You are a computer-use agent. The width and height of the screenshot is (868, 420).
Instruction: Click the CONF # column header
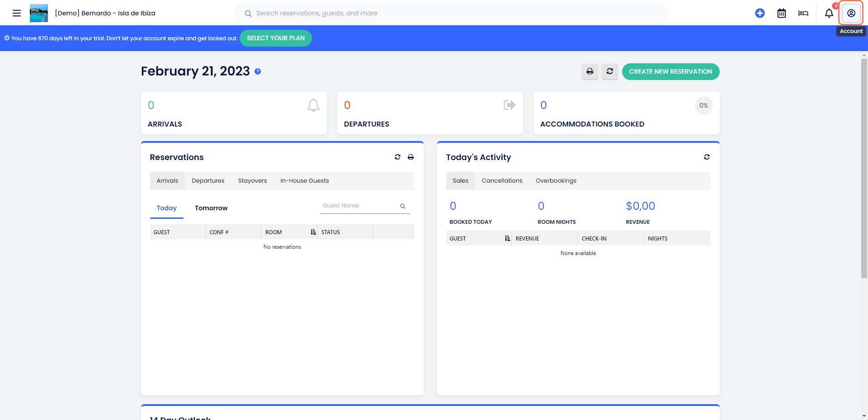coord(233,232)
